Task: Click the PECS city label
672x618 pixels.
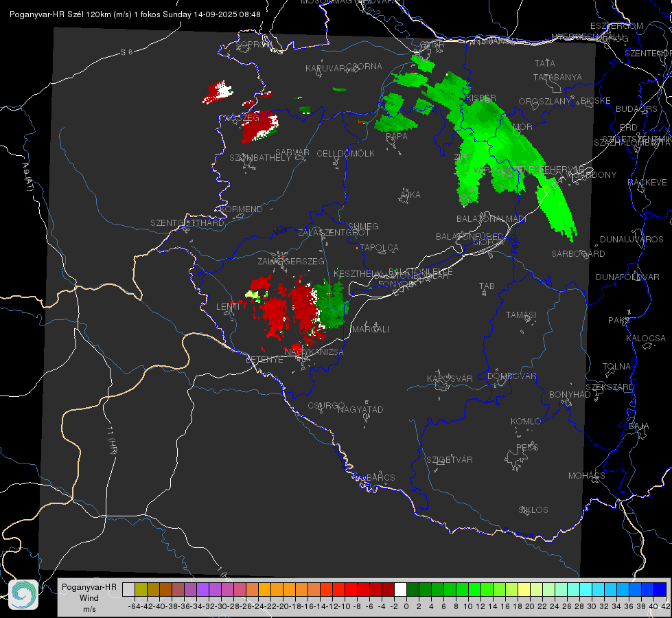Action: [527, 447]
